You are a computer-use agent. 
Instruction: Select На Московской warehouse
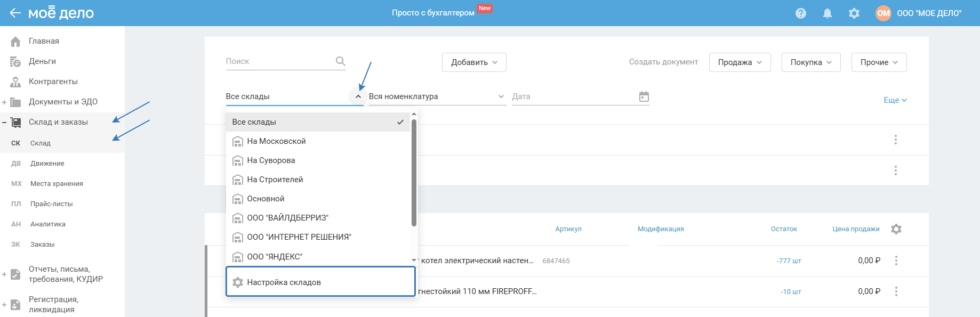(318, 141)
